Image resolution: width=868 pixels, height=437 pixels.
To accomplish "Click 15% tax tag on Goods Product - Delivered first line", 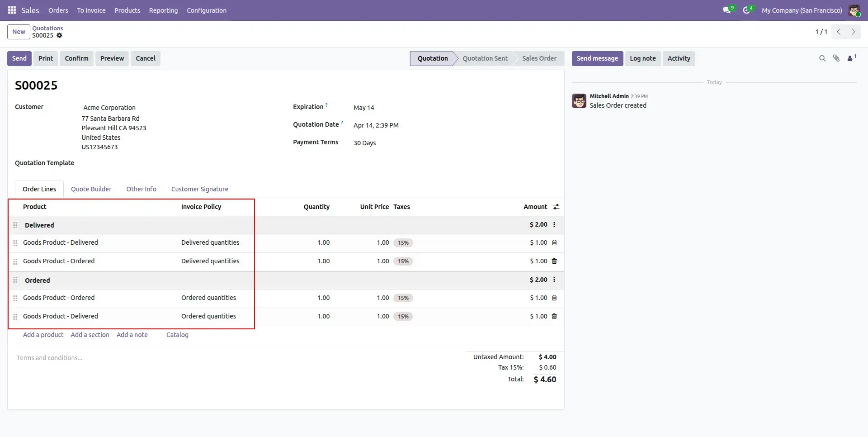I will point(403,243).
